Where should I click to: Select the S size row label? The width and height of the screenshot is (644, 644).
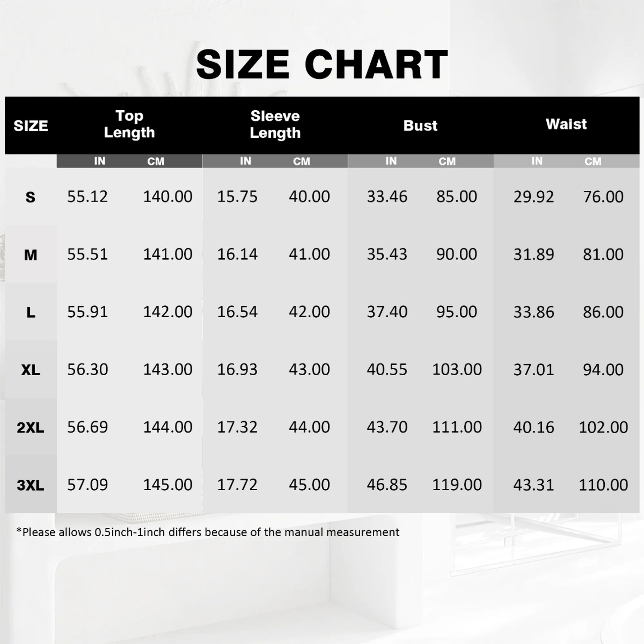[x=31, y=197]
